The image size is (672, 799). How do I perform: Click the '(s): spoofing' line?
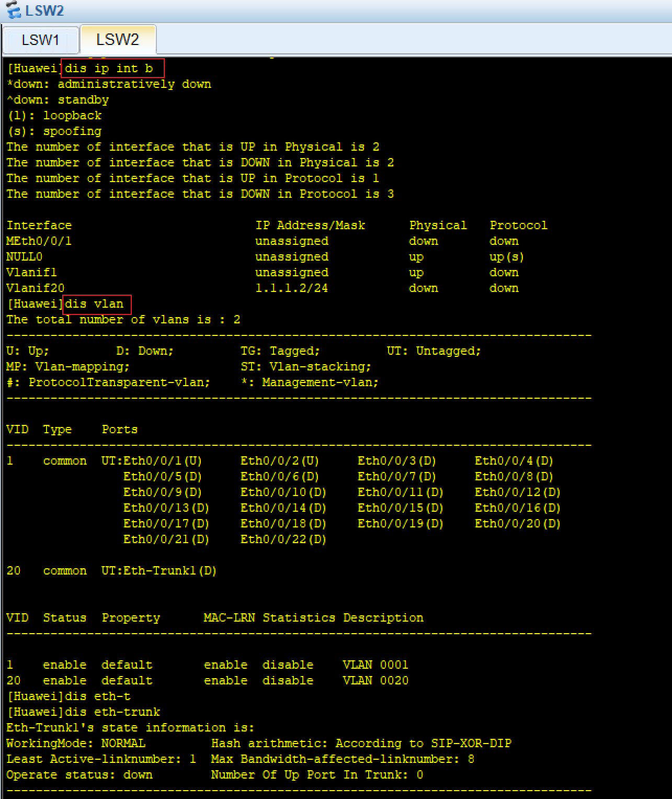click(54, 131)
